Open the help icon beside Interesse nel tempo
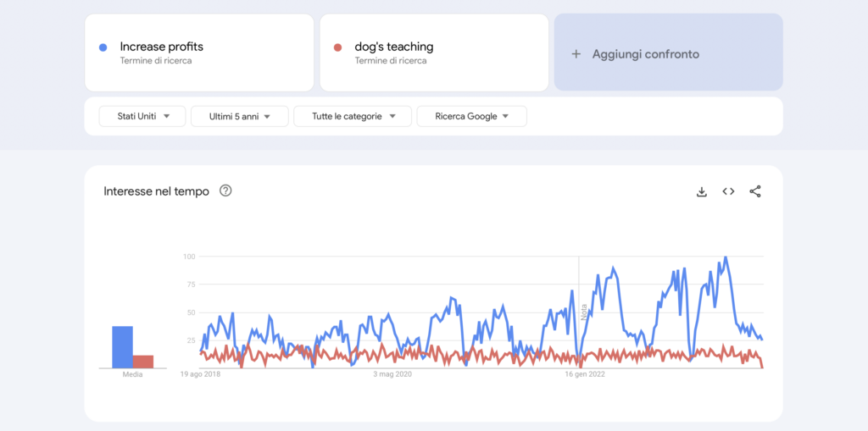This screenshot has width=868, height=431. (225, 191)
